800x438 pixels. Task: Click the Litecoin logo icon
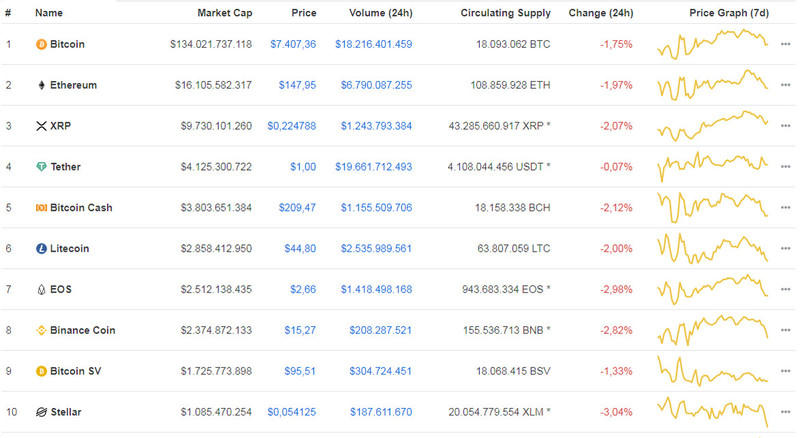tap(41, 248)
